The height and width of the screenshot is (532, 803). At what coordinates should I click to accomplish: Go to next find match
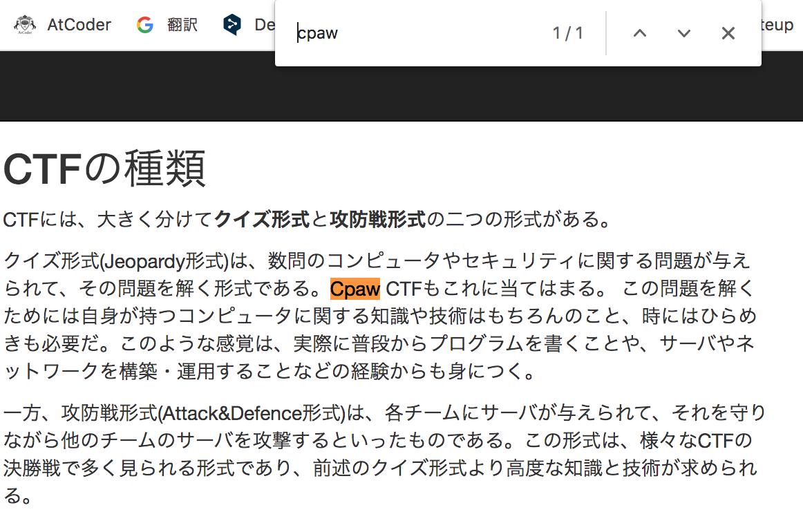coord(683,33)
